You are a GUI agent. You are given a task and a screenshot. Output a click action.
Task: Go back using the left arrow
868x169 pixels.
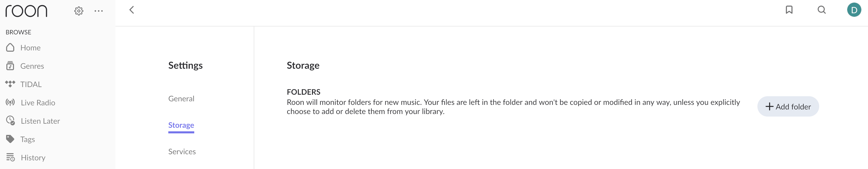coord(132,10)
